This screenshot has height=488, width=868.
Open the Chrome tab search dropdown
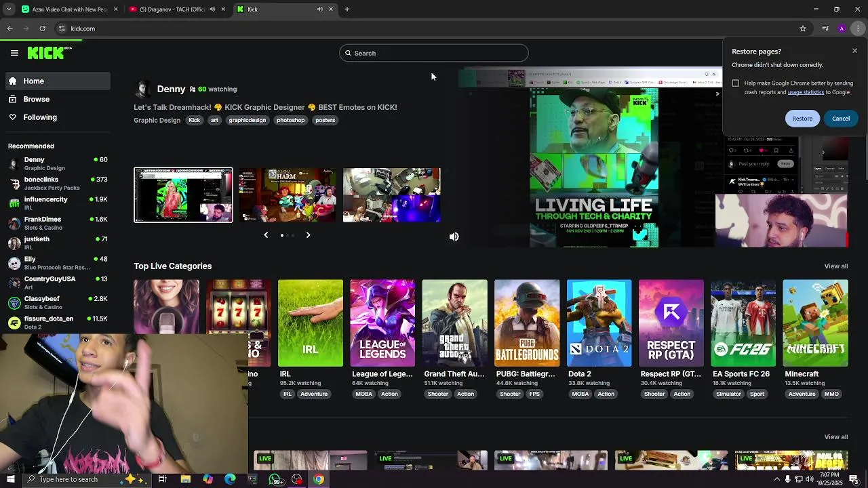click(9, 9)
